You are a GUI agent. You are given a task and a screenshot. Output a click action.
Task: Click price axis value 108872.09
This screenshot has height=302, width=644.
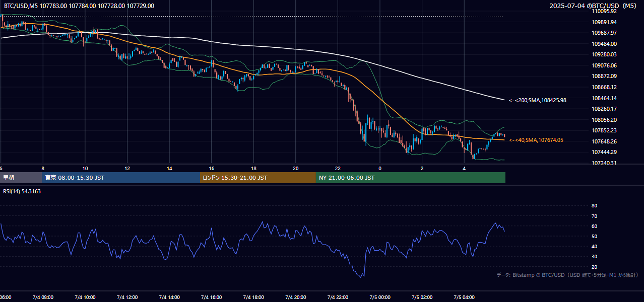coord(604,76)
